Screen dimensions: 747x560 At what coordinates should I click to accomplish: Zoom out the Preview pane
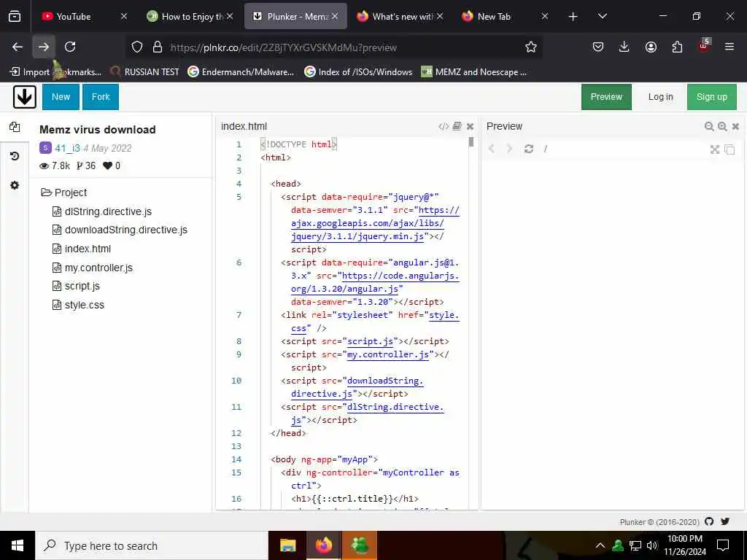tap(709, 127)
